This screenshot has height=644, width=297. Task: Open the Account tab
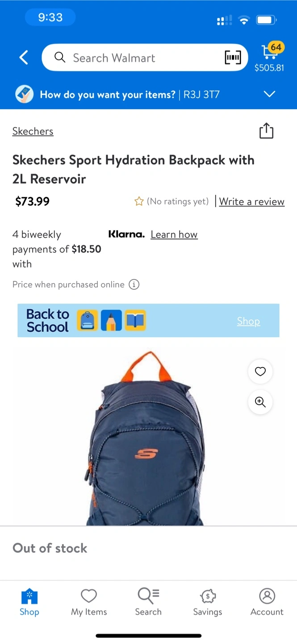point(267,602)
